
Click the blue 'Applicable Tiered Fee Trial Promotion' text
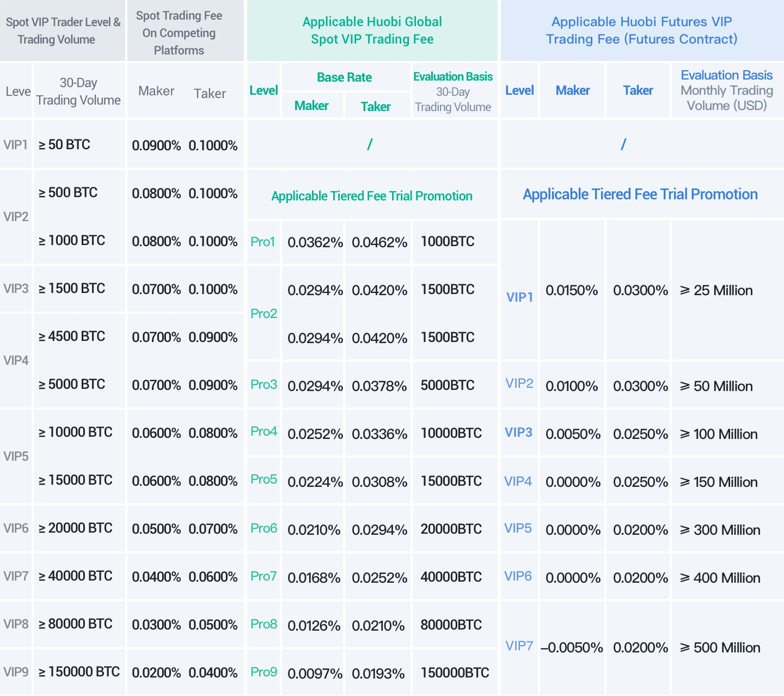click(x=640, y=194)
